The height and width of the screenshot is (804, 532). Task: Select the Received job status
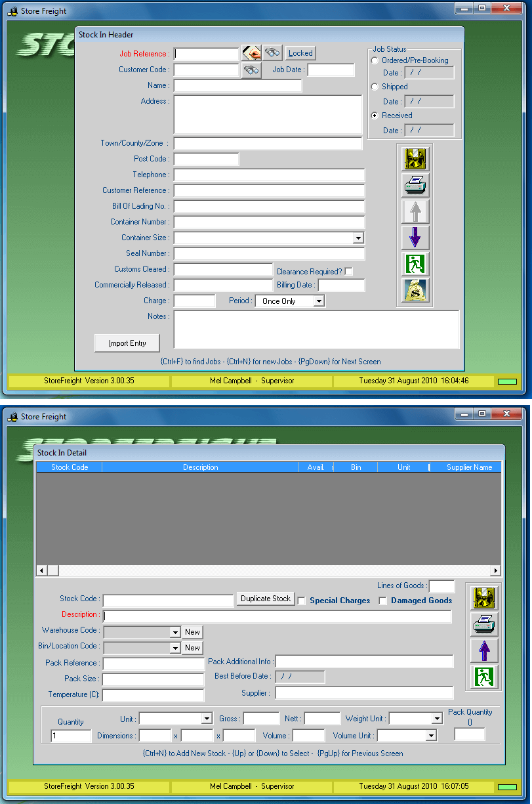pyautogui.click(x=375, y=116)
